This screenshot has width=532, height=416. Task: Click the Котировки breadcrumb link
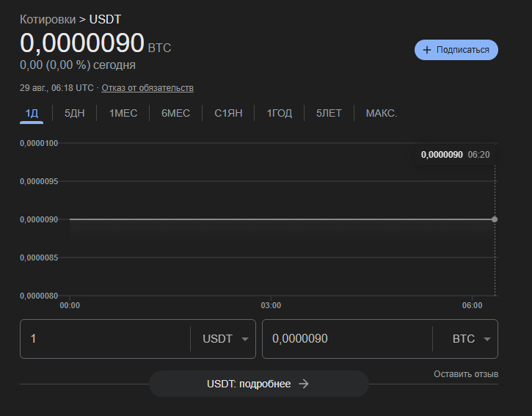48,19
